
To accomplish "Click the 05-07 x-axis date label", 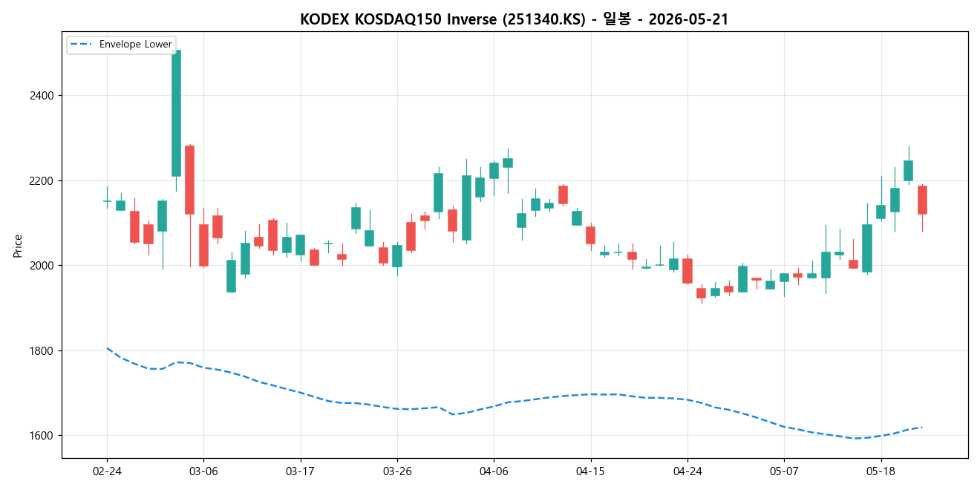I will tap(784, 471).
